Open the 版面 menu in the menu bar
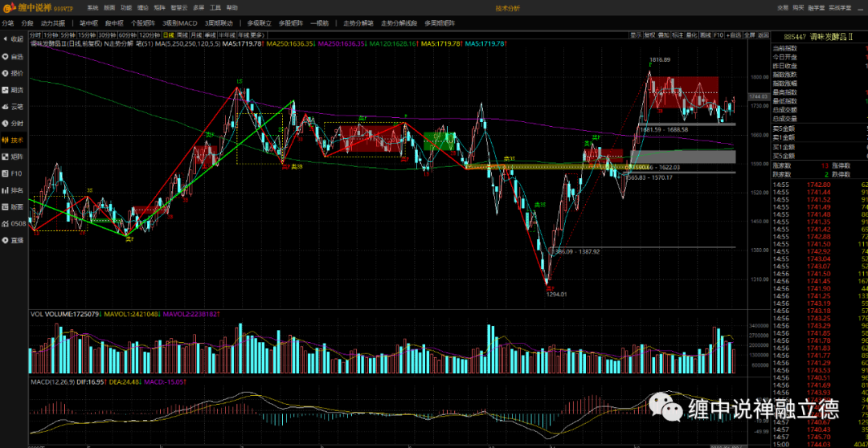The height and width of the screenshot is (448, 868). [x=109, y=8]
